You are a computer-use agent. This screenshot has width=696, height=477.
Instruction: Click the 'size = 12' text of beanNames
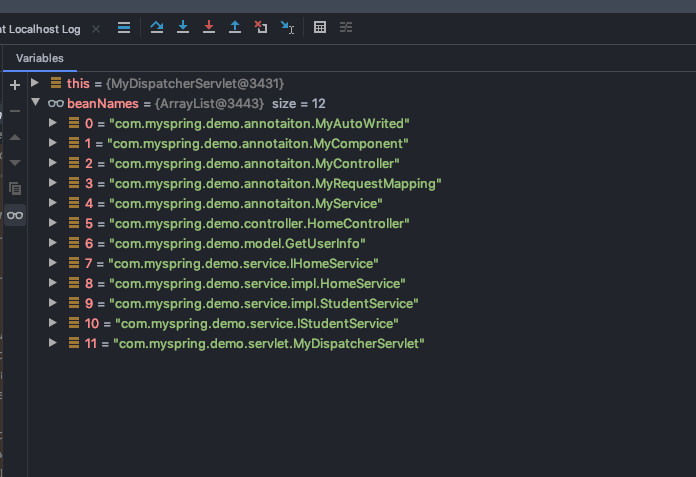pos(299,103)
